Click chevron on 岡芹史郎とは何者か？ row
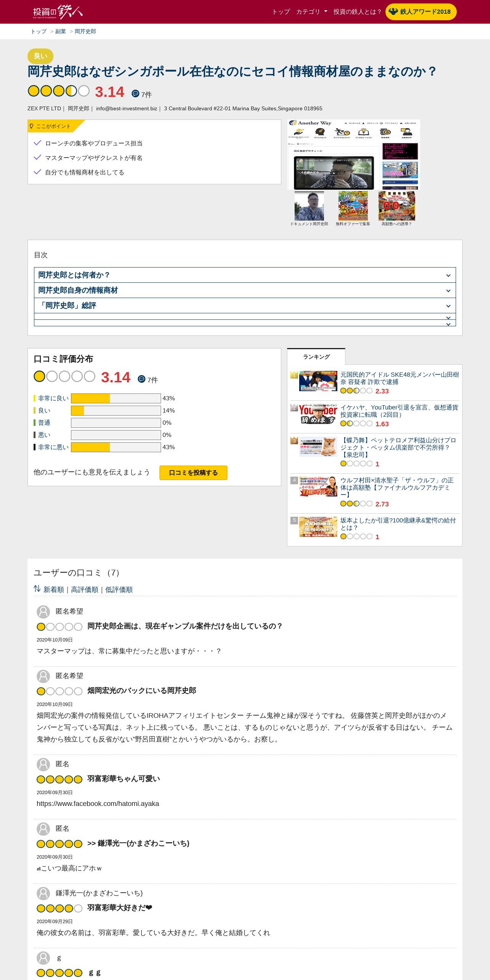Image resolution: width=490 pixels, height=980 pixels. point(448,276)
